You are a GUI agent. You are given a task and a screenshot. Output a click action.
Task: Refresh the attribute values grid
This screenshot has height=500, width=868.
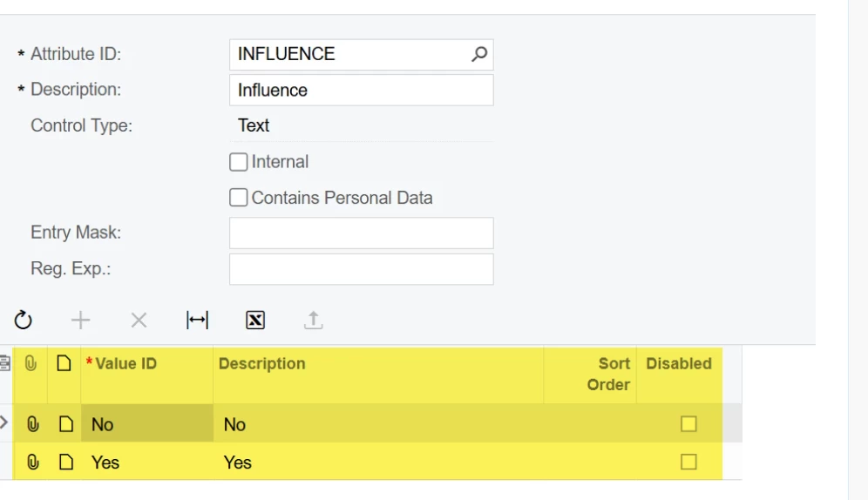pos(24,321)
